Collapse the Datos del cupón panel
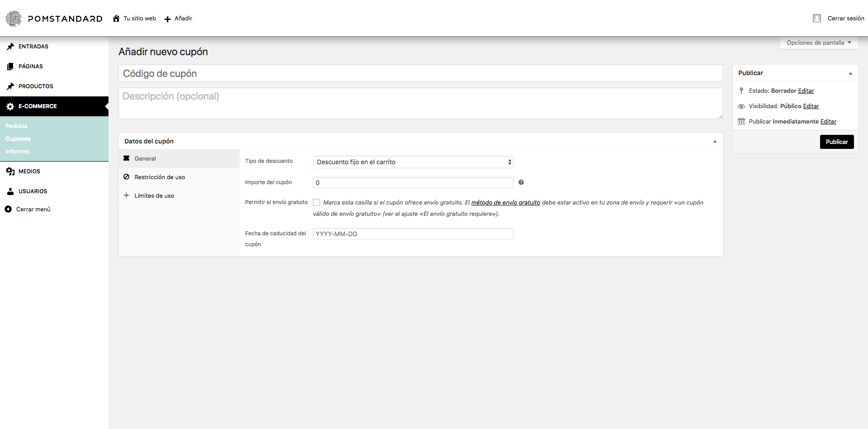This screenshot has width=868, height=429. point(715,141)
